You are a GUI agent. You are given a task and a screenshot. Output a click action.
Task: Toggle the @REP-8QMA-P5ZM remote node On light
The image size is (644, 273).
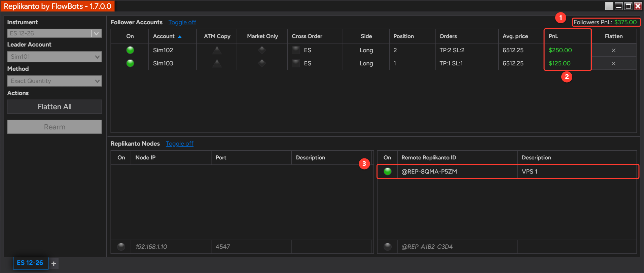point(388,171)
